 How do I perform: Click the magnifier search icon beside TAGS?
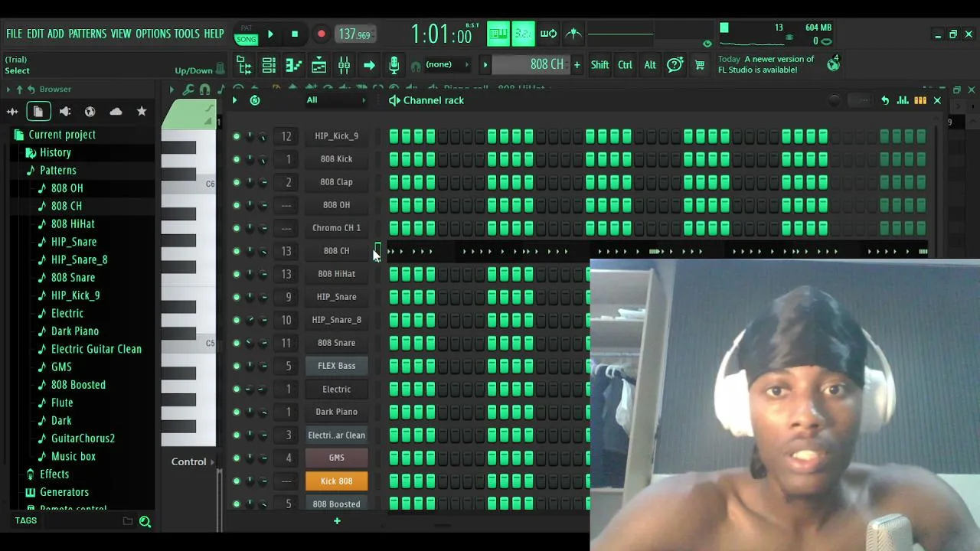point(145,521)
